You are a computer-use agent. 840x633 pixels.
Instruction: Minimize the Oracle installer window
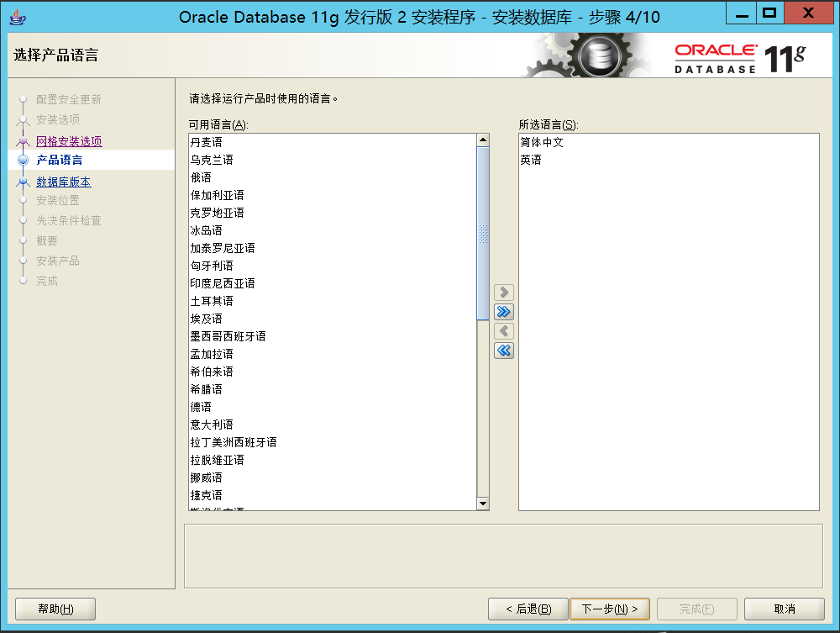(x=742, y=13)
